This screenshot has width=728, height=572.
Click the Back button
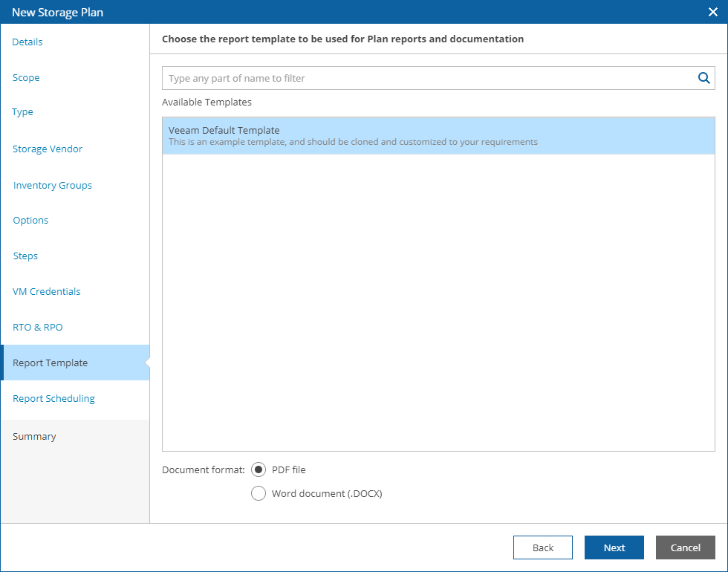pos(543,547)
